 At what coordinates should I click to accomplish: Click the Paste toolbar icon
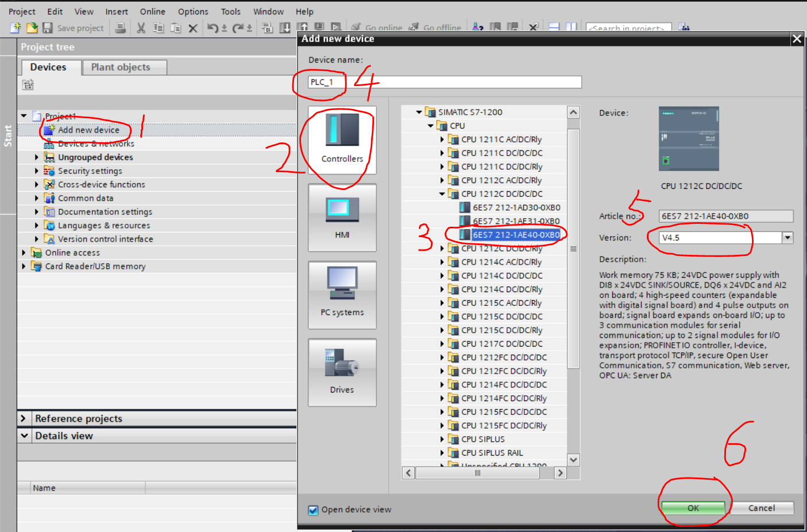pyautogui.click(x=176, y=28)
